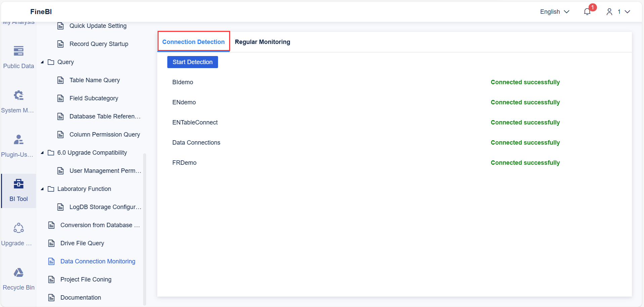Switch to the Regular Monitoring tab

click(262, 42)
